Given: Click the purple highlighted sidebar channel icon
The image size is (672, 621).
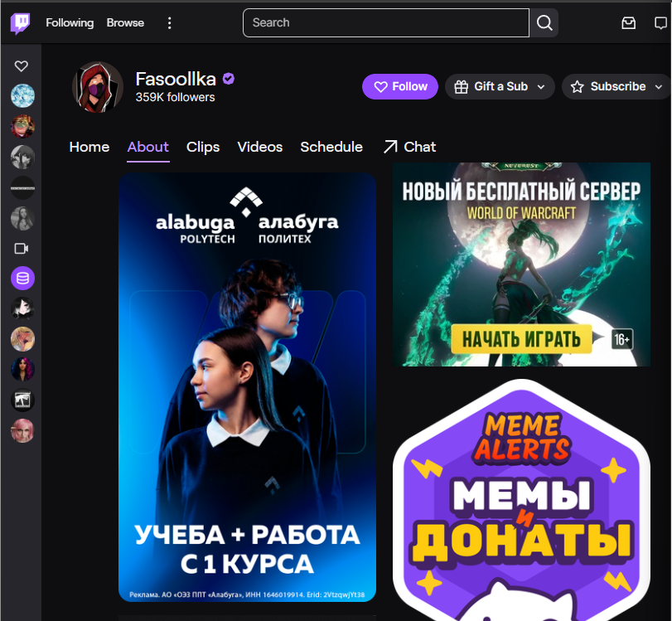Looking at the screenshot, I should (22, 279).
